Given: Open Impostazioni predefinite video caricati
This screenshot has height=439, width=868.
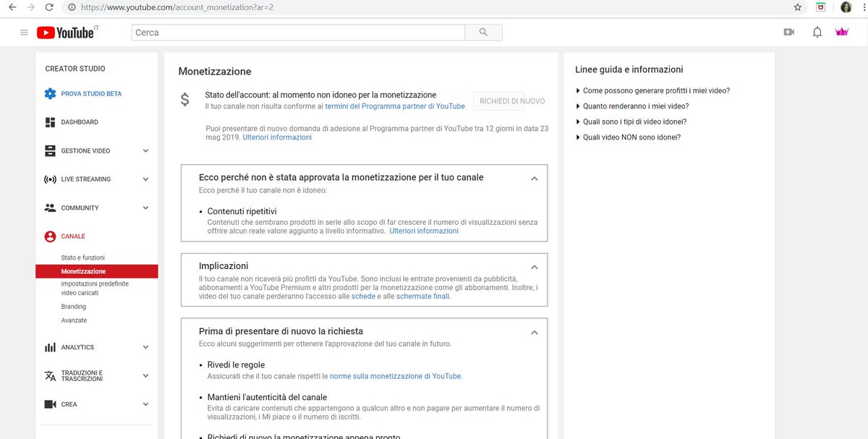Looking at the screenshot, I should [x=95, y=289].
